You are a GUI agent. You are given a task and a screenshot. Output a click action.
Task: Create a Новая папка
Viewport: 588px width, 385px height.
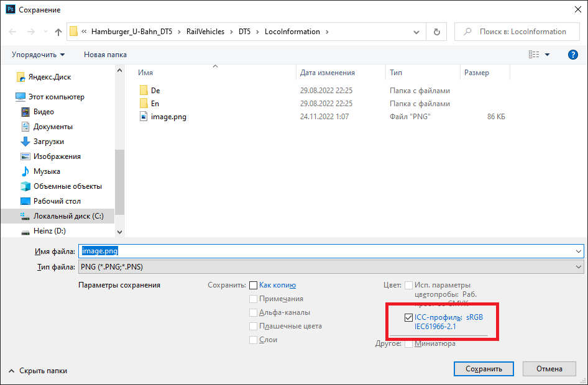[x=105, y=55]
